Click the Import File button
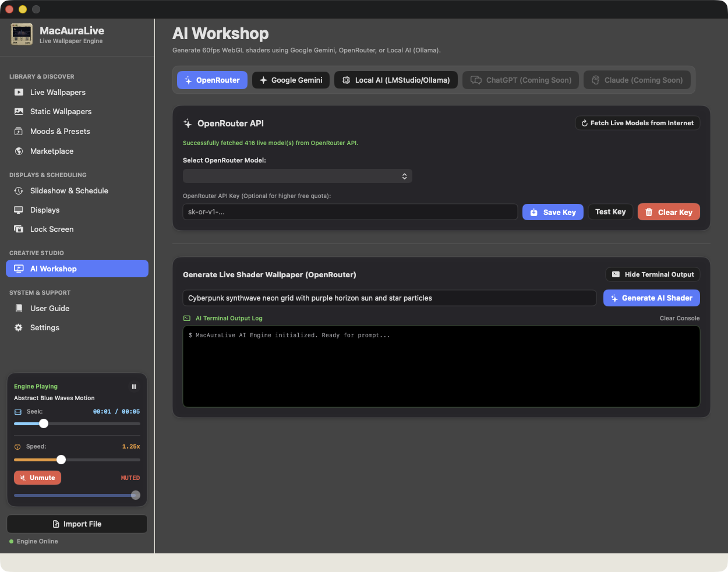This screenshot has width=728, height=572. (x=77, y=524)
